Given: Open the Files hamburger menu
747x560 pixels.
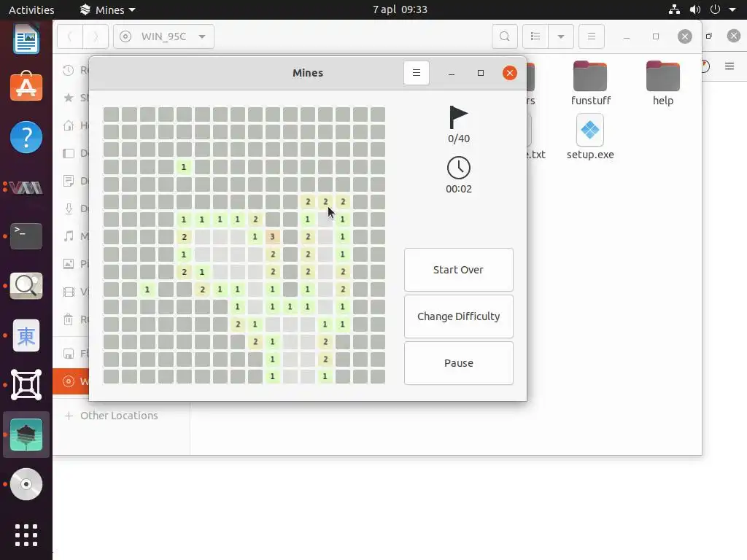Looking at the screenshot, I should tap(591, 36).
